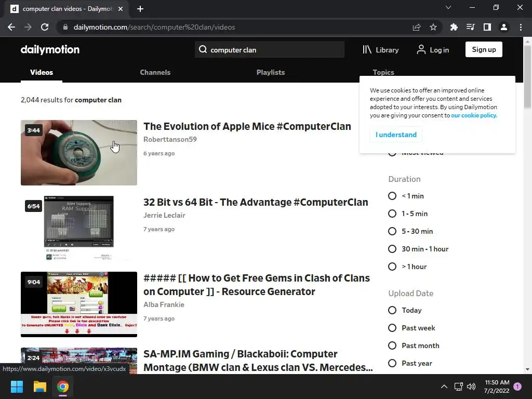
Task: Filter uploads by Today
Action: [392, 311]
